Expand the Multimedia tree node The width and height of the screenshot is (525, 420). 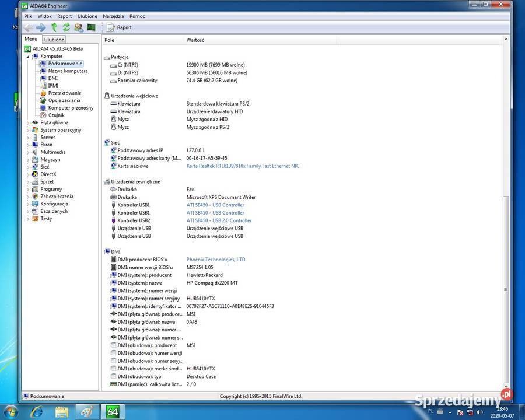28,152
